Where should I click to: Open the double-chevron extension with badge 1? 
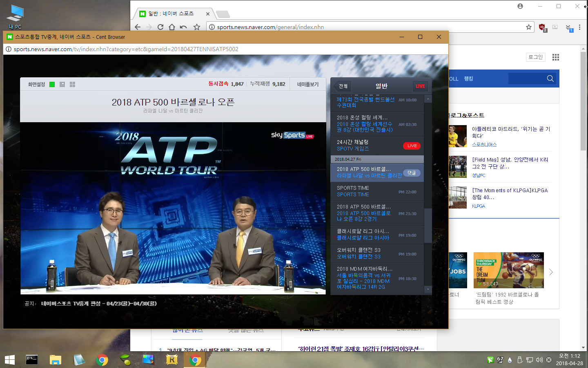(x=569, y=28)
